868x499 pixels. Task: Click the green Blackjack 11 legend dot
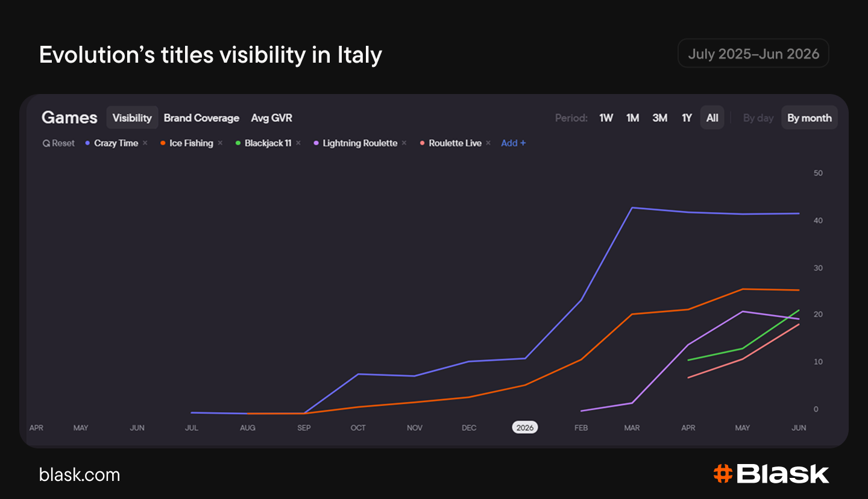click(238, 143)
